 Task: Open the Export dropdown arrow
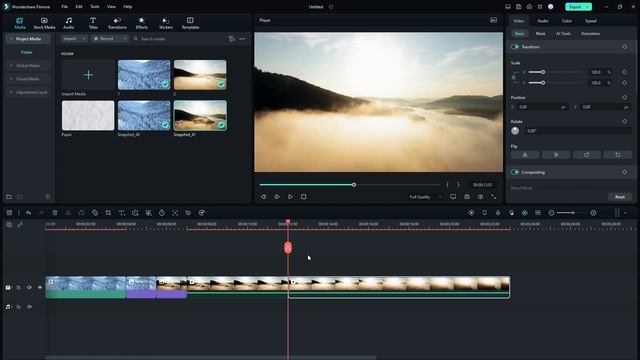click(x=588, y=7)
